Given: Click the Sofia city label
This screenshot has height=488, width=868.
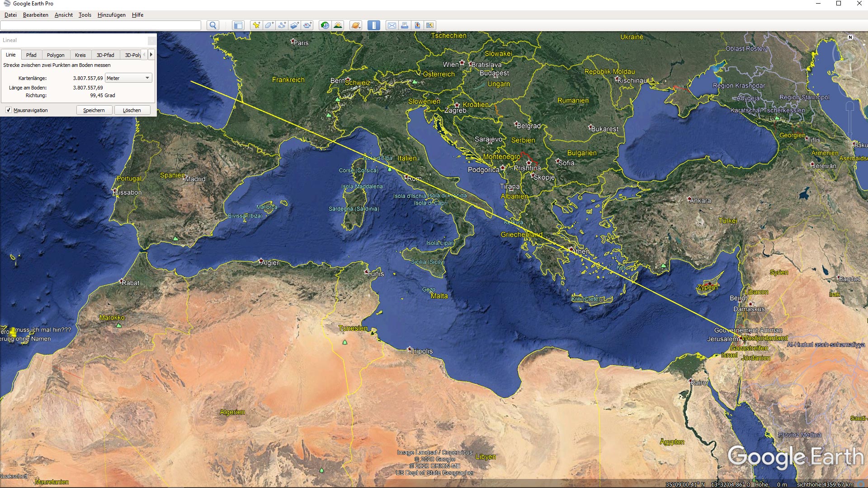Looking at the screenshot, I should [566, 163].
